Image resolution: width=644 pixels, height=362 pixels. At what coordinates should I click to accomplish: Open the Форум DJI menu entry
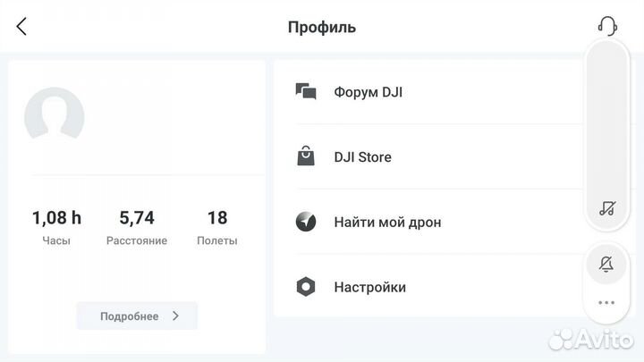[x=368, y=92]
